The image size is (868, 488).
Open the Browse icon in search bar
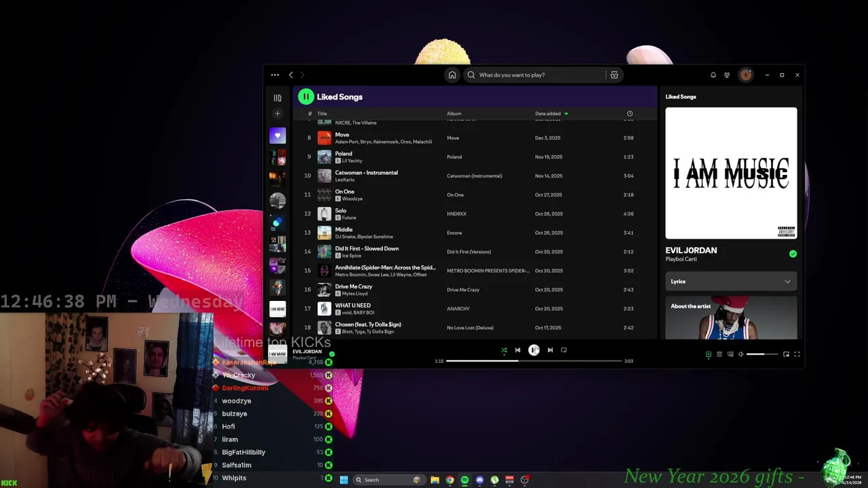click(x=614, y=75)
